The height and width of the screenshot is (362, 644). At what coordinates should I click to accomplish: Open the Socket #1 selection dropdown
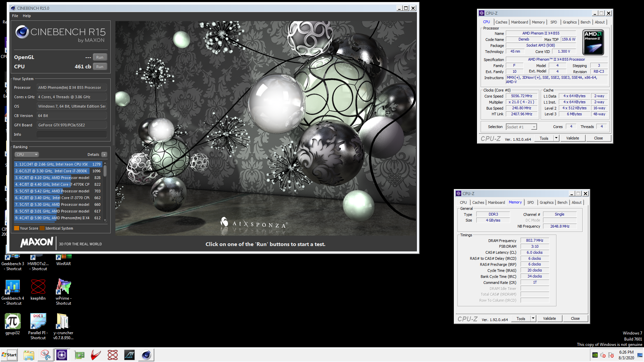click(x=522, y=127)
